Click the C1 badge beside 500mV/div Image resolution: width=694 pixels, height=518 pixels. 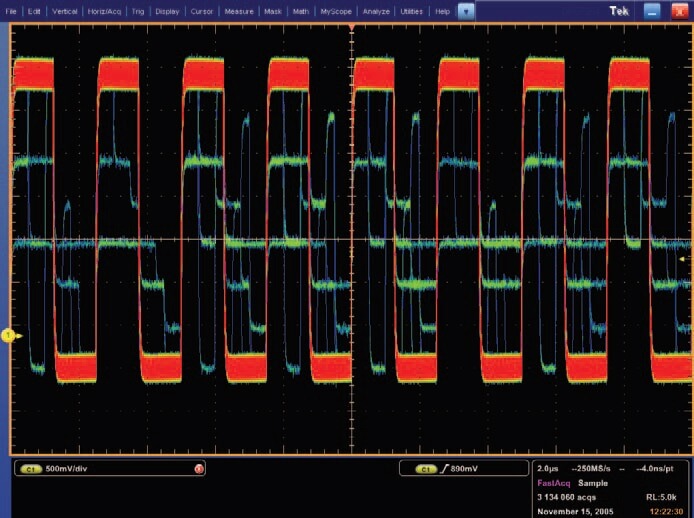[x=31, y=468]
